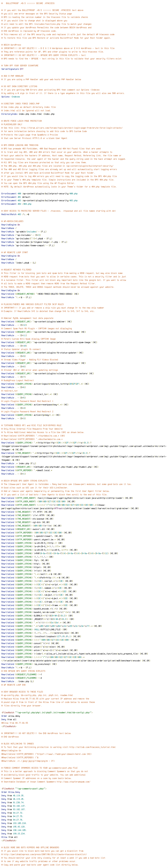Click the 'ErrorDocument 400' line
This screenshot has width=168, height=868.
[39, 194]
